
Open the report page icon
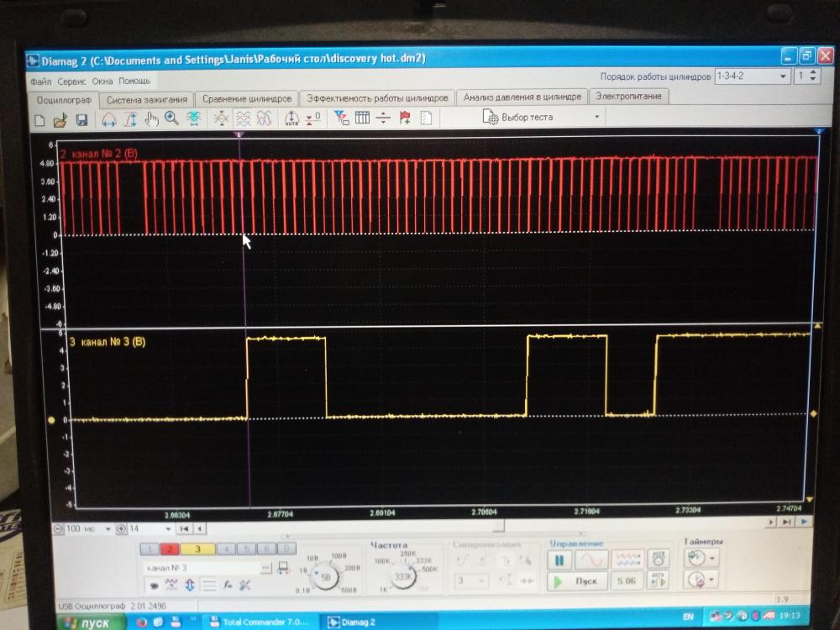tap(426, 118)
